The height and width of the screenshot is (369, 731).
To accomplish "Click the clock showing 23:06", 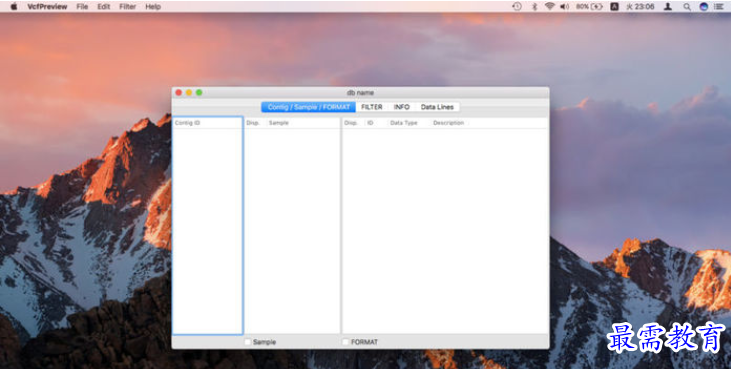I will [640, 7].
